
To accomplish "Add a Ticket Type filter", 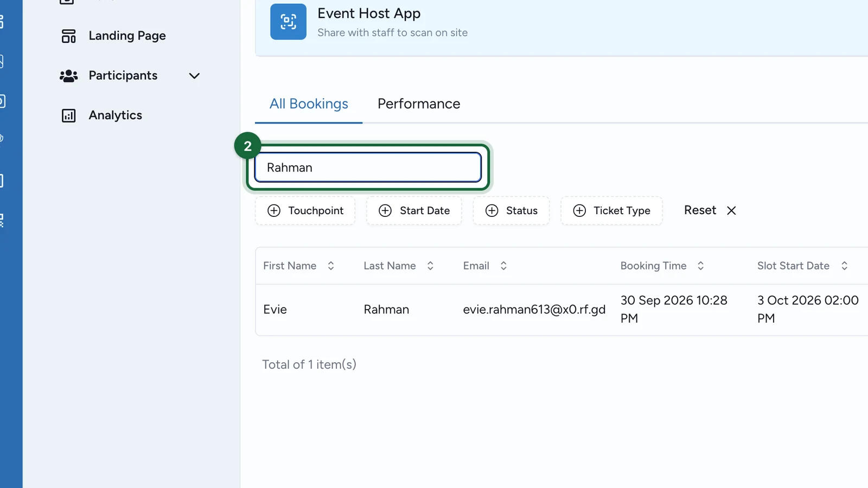I will click(611, 210).
